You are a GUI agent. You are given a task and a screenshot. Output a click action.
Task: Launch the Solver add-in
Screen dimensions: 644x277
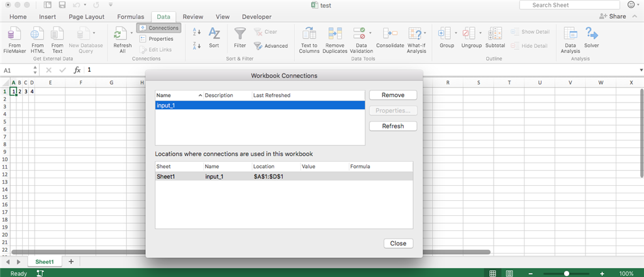591,38
